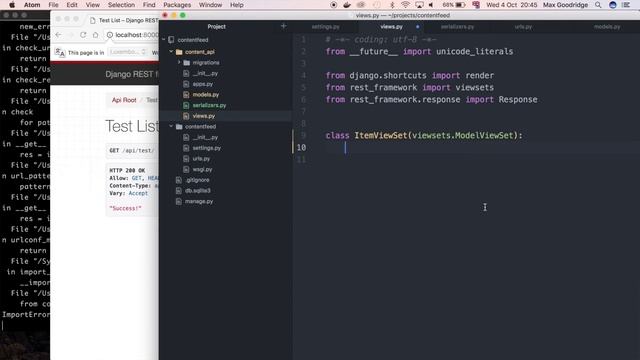Open the Notification Center icon

click(x=626, y=5)
